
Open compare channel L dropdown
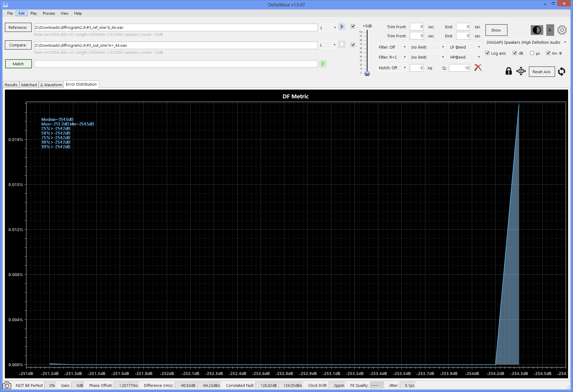(x=328, y=45)
